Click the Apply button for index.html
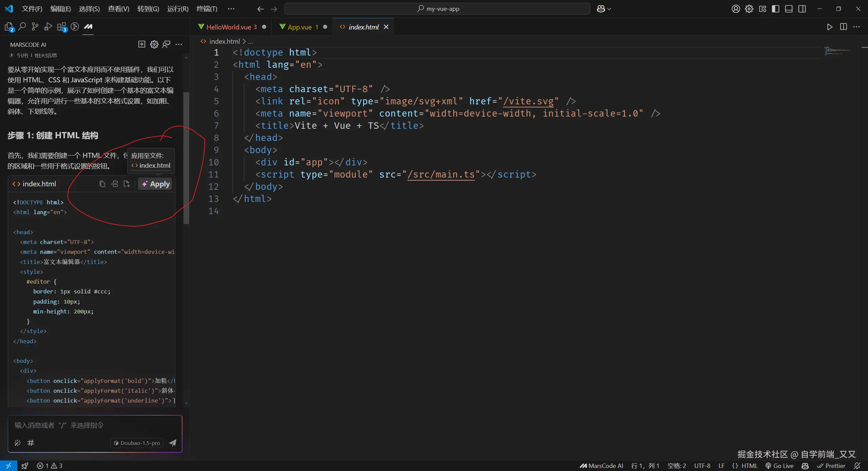Image resolution: width=868 pixels, height=471 pixels. [x=156, y=184]
